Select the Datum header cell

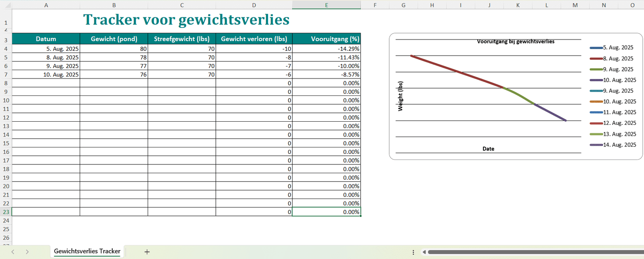[x=46, y=39]
